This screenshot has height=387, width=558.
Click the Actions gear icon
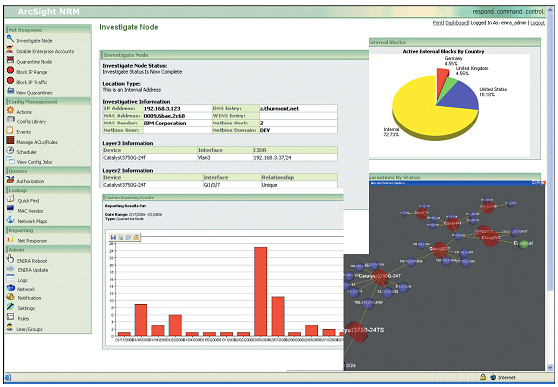pos(10,110)
